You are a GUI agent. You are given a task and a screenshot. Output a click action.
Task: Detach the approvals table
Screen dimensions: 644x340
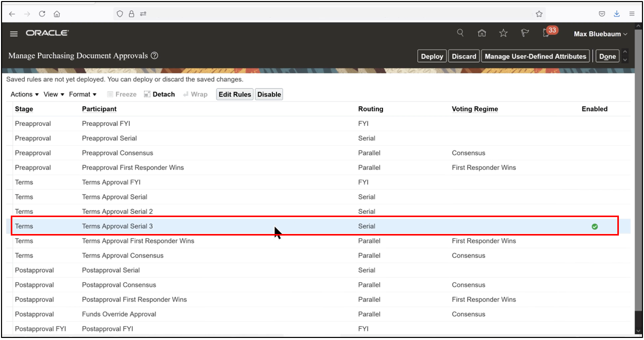159,94
